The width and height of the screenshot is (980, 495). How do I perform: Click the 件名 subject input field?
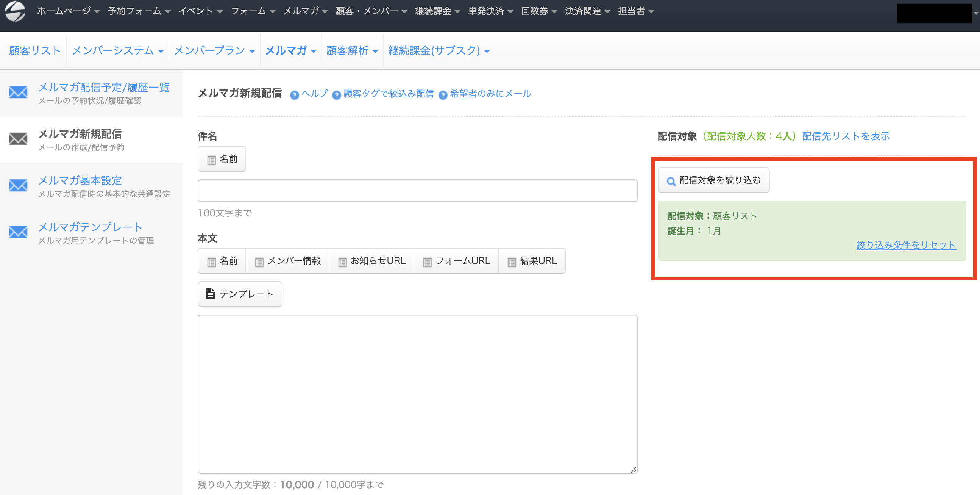(x=417, y=191)
